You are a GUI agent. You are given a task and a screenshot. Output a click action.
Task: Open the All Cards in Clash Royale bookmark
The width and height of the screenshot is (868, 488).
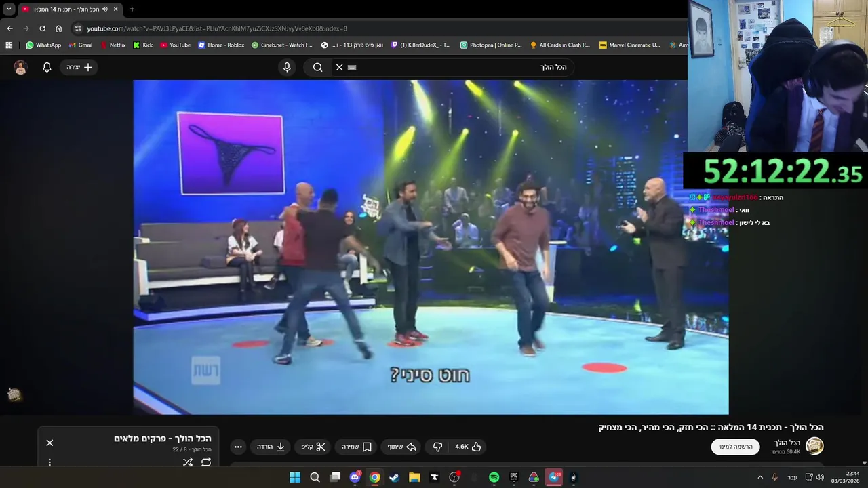pyautogui.click(x=560, y=45)
